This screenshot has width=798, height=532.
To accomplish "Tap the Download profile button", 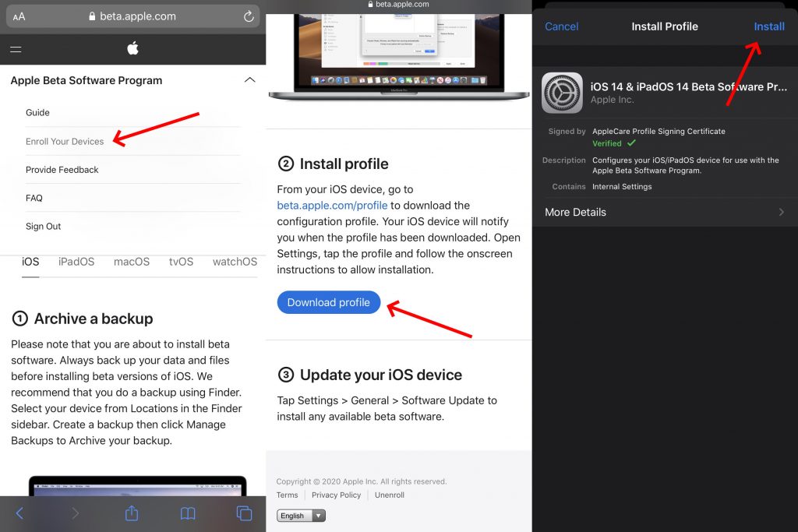I will (x=329, y=303).
